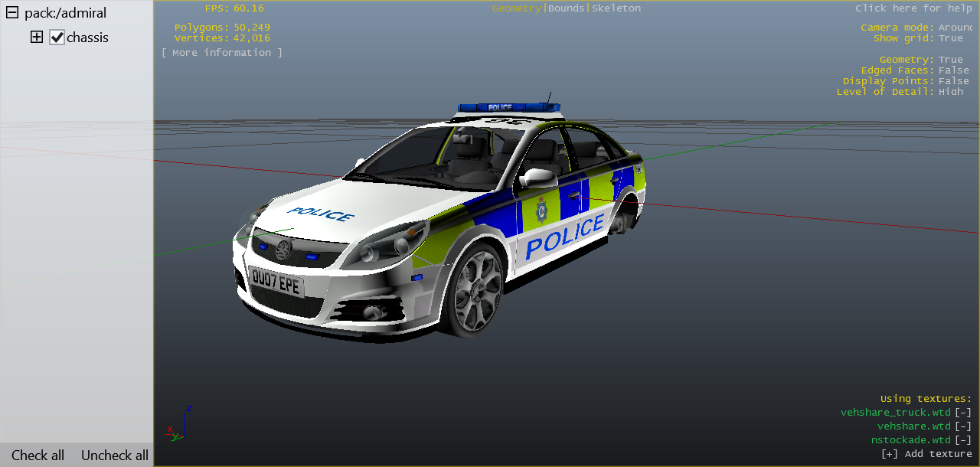This screenshot has width=980, height=467.
Task: Change Camera mode setting
Action: (955, 28)
